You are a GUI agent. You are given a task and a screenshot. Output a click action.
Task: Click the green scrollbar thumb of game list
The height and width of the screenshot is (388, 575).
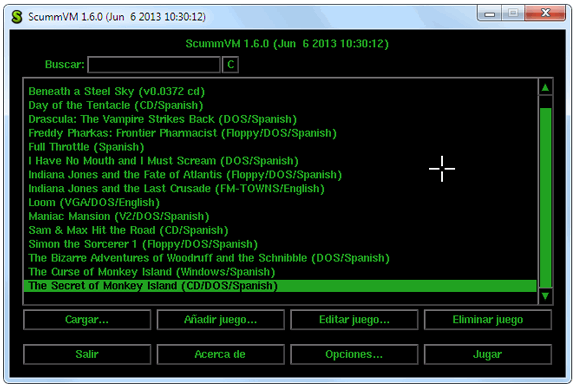[x=545, y=197]
